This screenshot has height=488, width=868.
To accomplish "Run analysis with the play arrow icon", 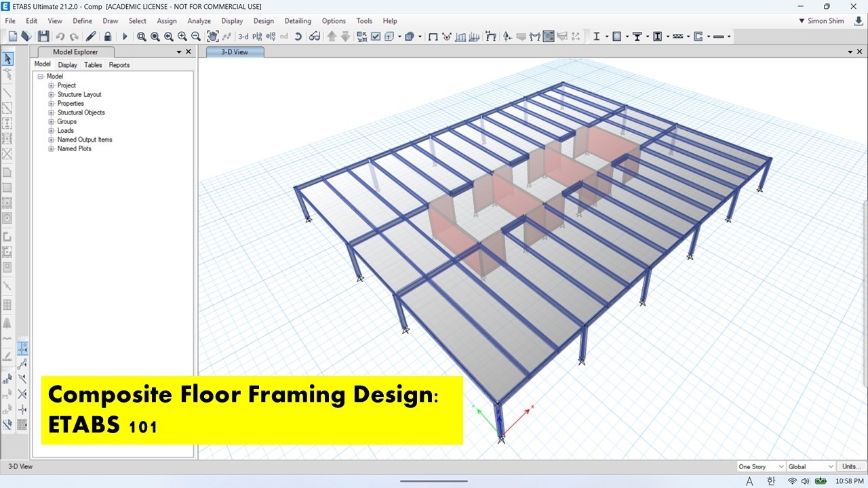I will [x=125, y=37].
